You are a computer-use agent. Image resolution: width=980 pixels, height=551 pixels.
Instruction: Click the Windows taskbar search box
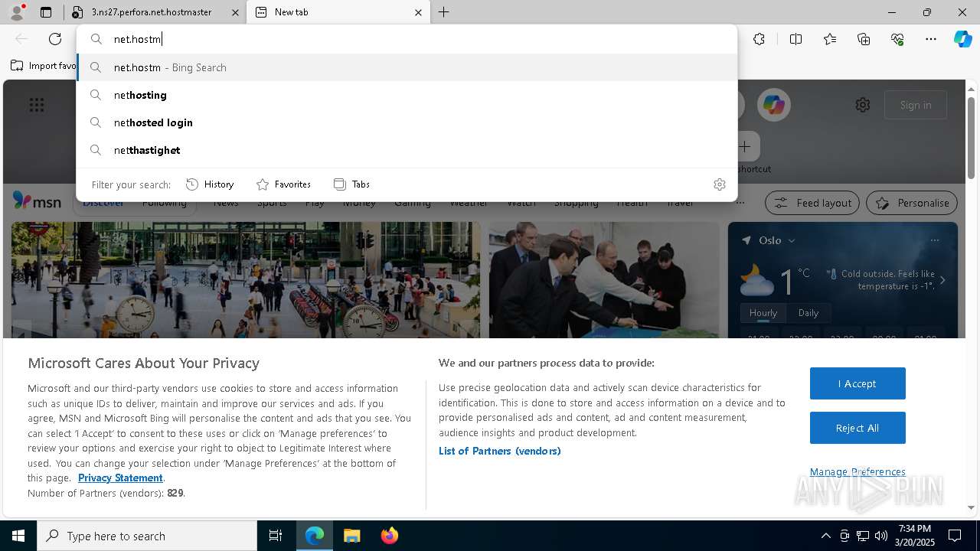(147, 536)
